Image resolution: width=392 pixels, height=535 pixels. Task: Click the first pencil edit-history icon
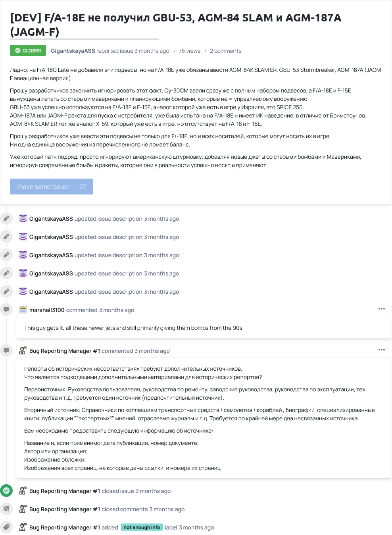pyautogui.click(x=6, y=219)
